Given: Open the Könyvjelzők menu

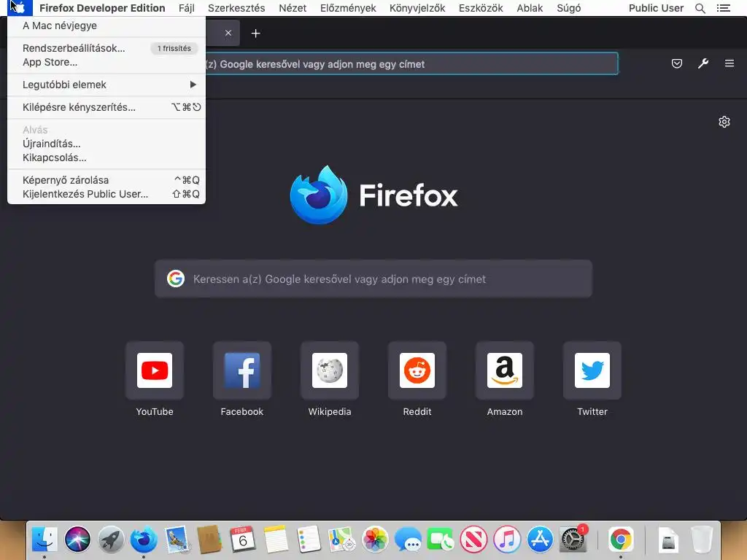Looking at the screenshot, I should [417, 8].
